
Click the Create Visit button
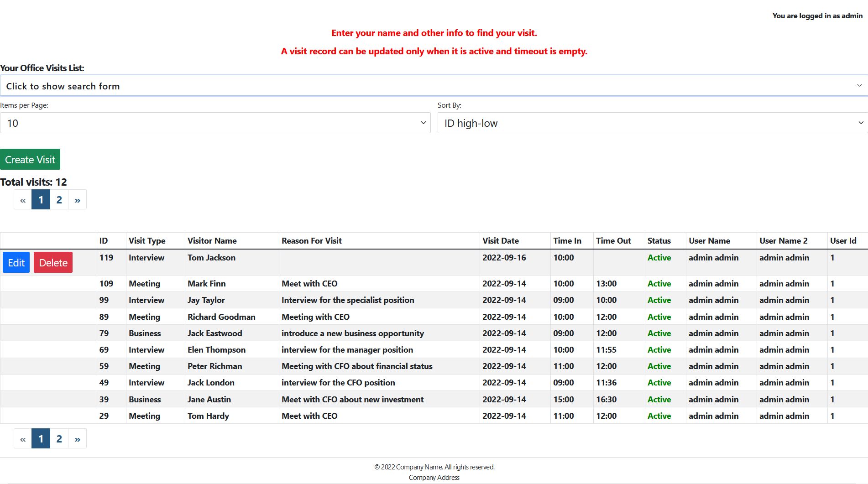click(x=30, y=160)
